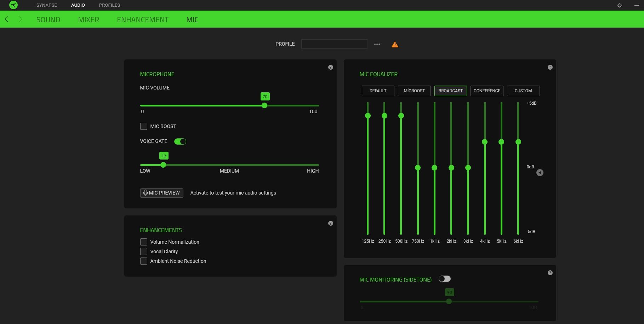Click the MEDIUM voice gate label

(229, 171)
